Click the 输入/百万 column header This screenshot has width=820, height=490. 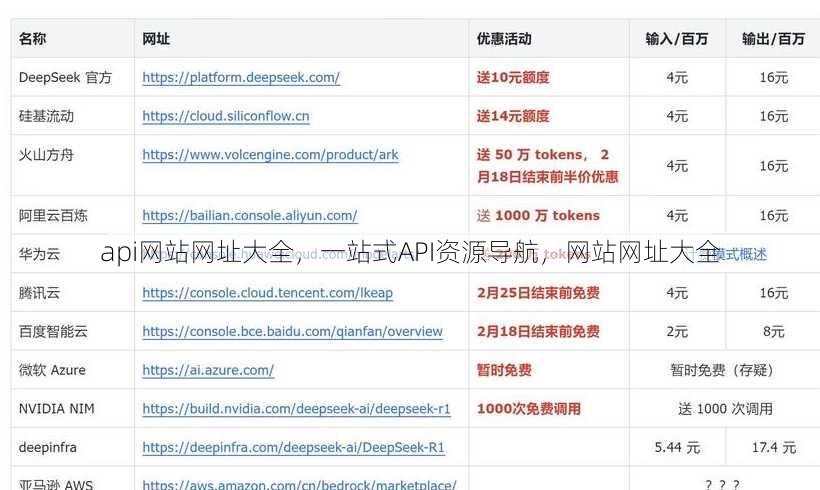click(677, 39)
